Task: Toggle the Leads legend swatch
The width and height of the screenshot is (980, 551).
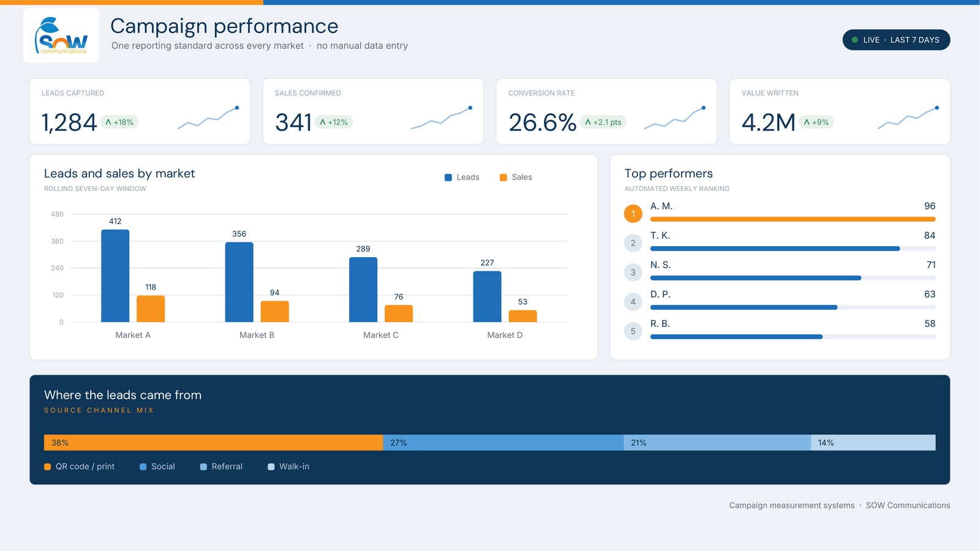Action: click(x=448, y=178)
